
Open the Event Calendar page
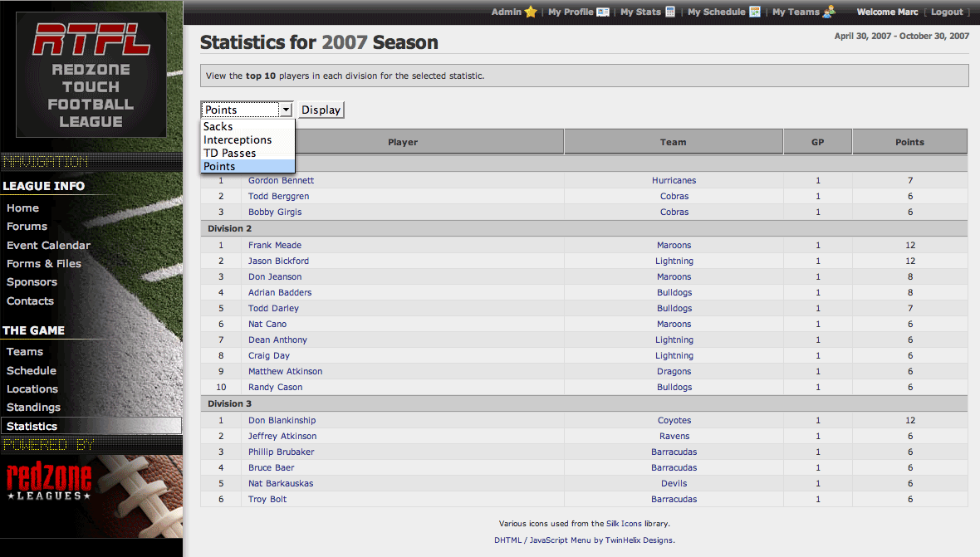point(48,245)
